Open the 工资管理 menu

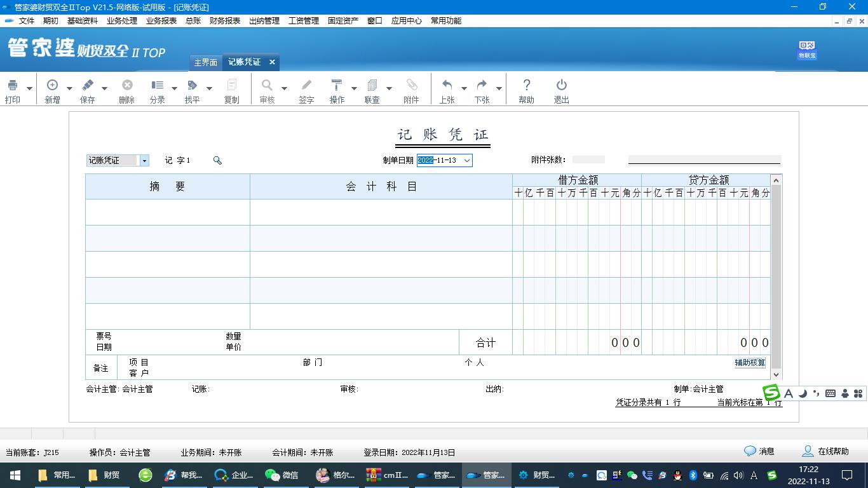pos(304,21)
